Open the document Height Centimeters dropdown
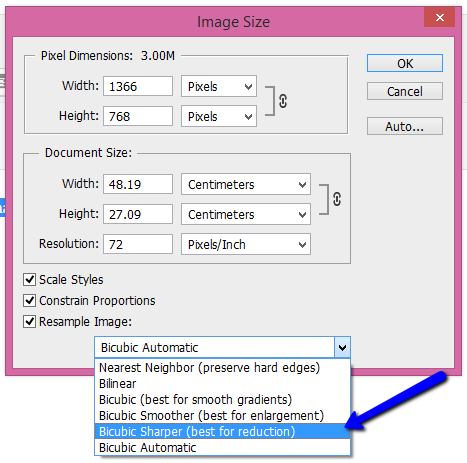This screenshot has height=463, width=467. point(246,214)
